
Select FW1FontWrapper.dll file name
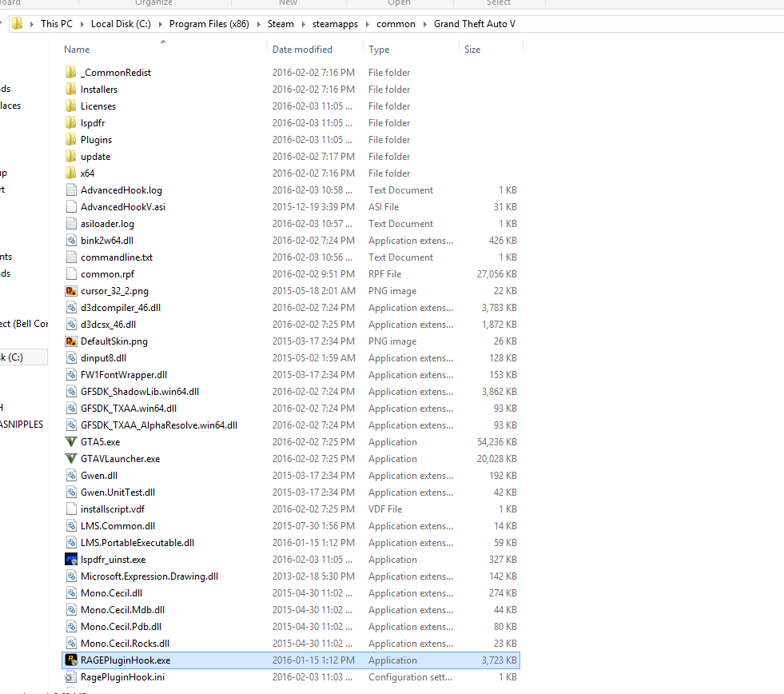pyautogui.click(x=124, y=375)
